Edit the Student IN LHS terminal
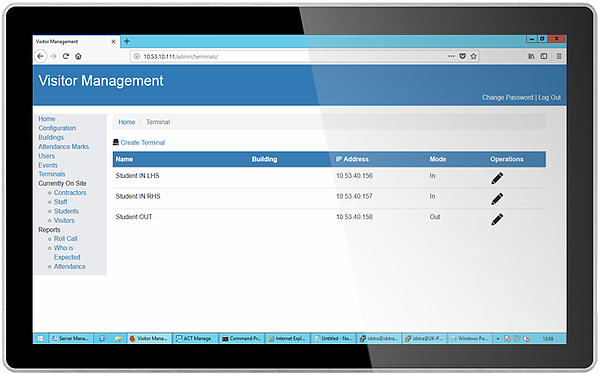The width and height of the screenshot is (600, 374). 497,178
